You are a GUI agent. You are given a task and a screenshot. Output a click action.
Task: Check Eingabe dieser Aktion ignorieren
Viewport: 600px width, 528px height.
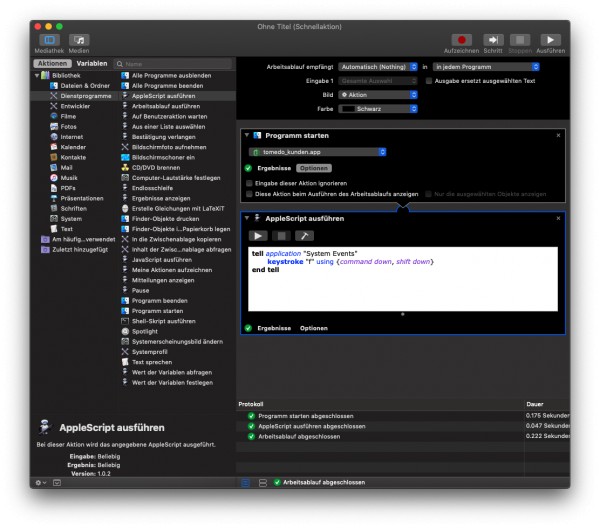(x=249, y=183)
